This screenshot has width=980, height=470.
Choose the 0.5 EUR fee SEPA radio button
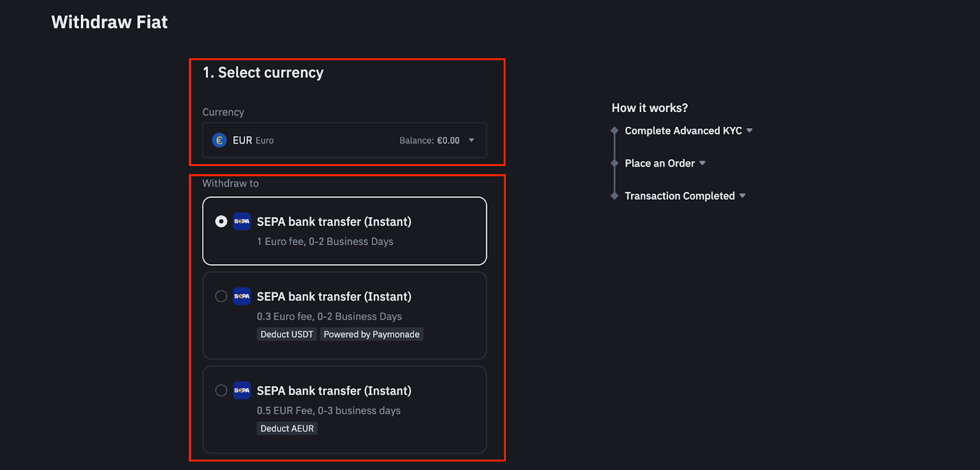coord(221,390)
